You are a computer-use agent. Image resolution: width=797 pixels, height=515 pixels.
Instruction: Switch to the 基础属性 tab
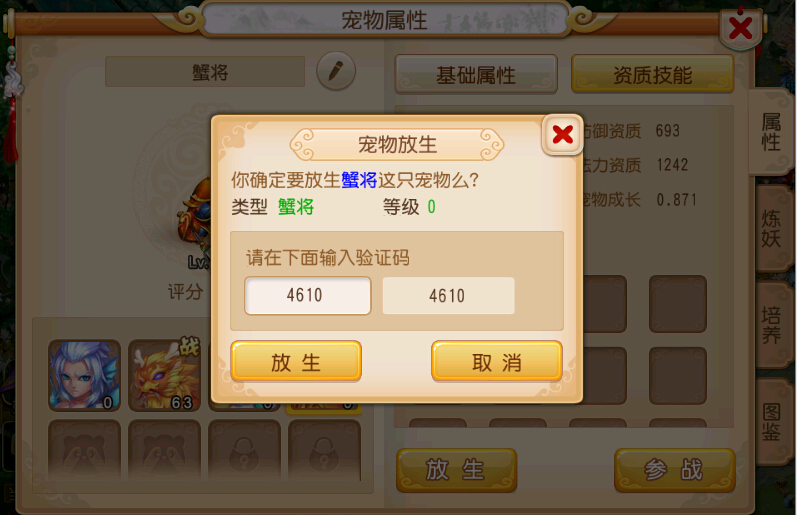(476, 75)
